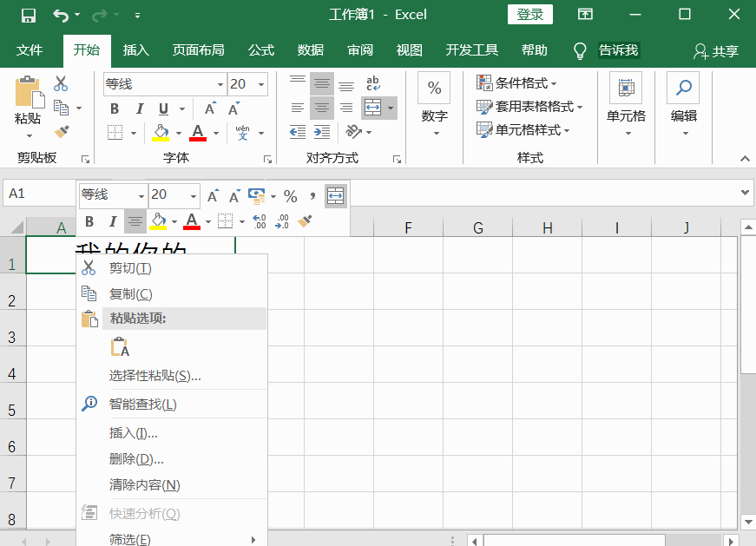Switch to the 插入 ribbon tab
This screenshot has width=756, height=546.
tap(135, 50)
